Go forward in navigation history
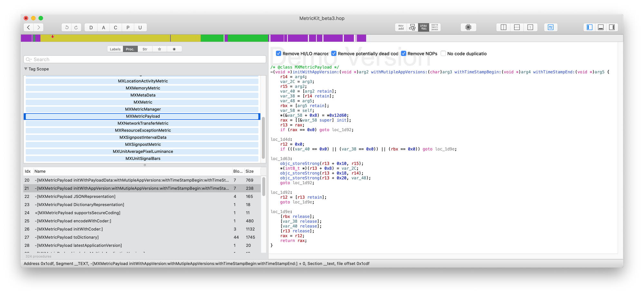644x295 pixels. [x=39, y=27]
